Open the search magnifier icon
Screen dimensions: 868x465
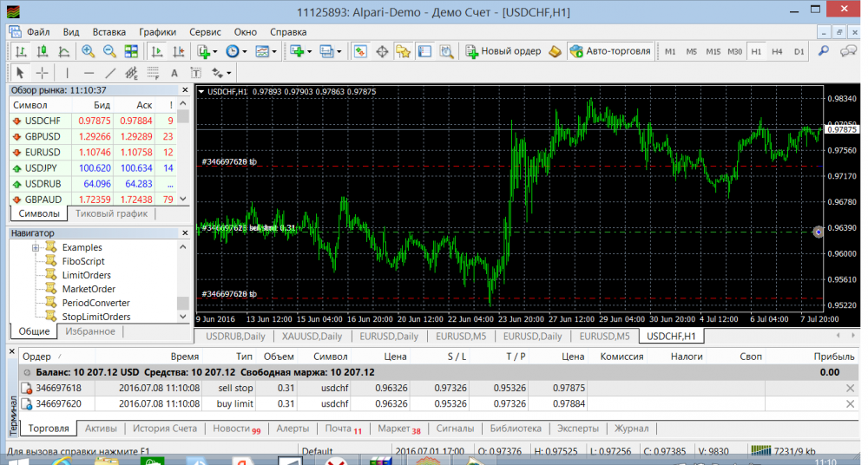pos(824,51)
